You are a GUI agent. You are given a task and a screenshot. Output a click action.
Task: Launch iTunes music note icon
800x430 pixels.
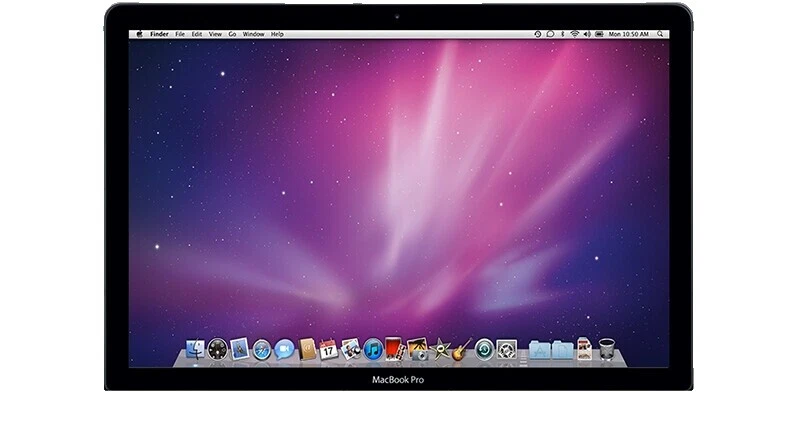[373, 349]
